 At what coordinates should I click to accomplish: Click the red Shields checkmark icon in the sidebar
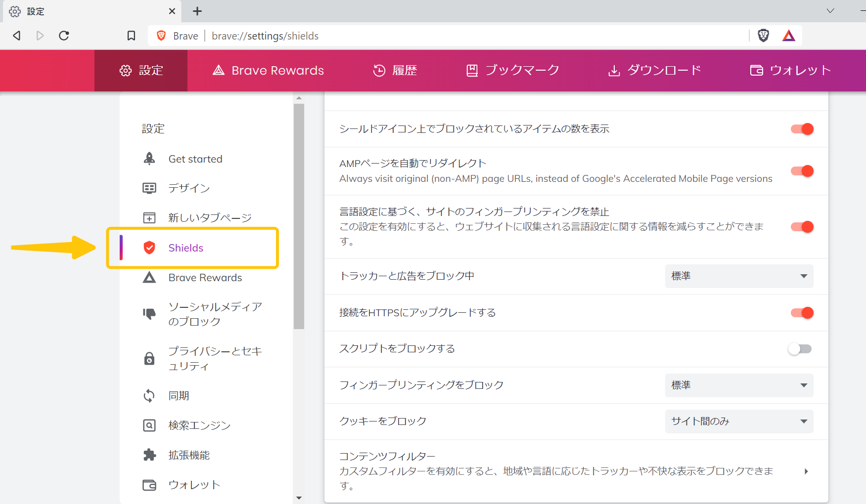149,248
